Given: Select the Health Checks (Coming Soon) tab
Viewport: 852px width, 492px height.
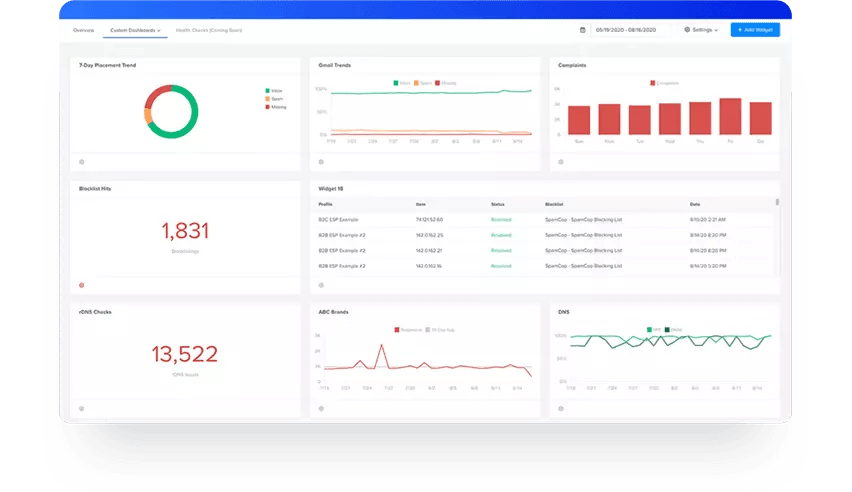Looking at the screenshot, I should coord(209,30).
